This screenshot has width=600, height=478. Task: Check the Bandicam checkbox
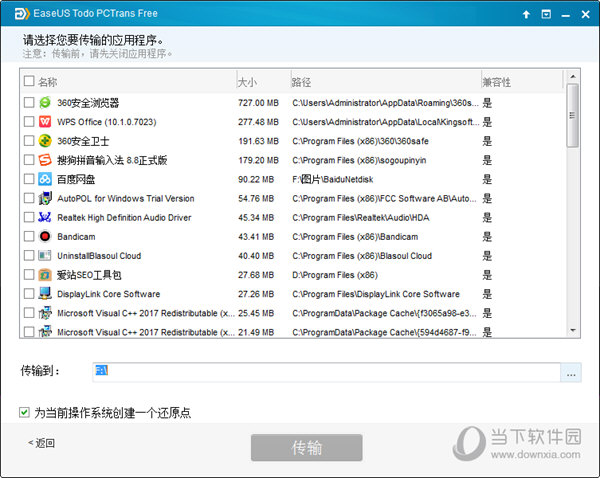pyautogui.click(x=29, y=236)
